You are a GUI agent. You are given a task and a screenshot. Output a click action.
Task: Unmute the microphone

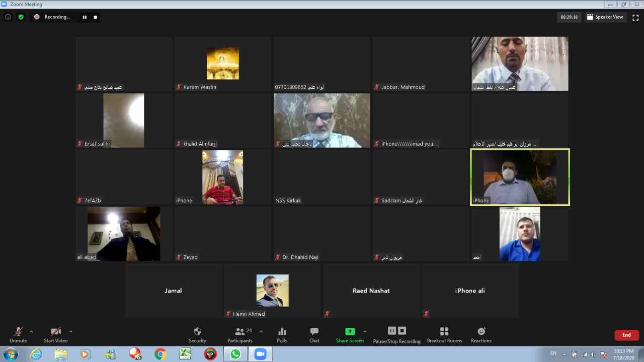coord(18,331)
